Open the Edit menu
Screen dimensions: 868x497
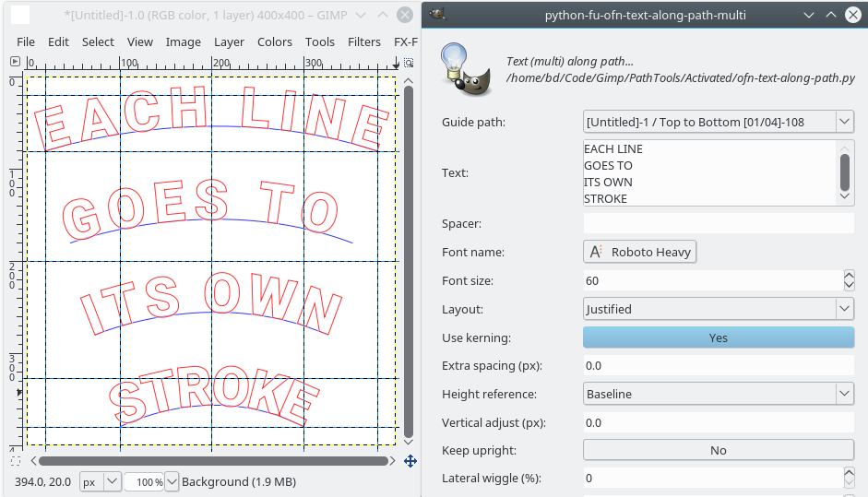58,42
